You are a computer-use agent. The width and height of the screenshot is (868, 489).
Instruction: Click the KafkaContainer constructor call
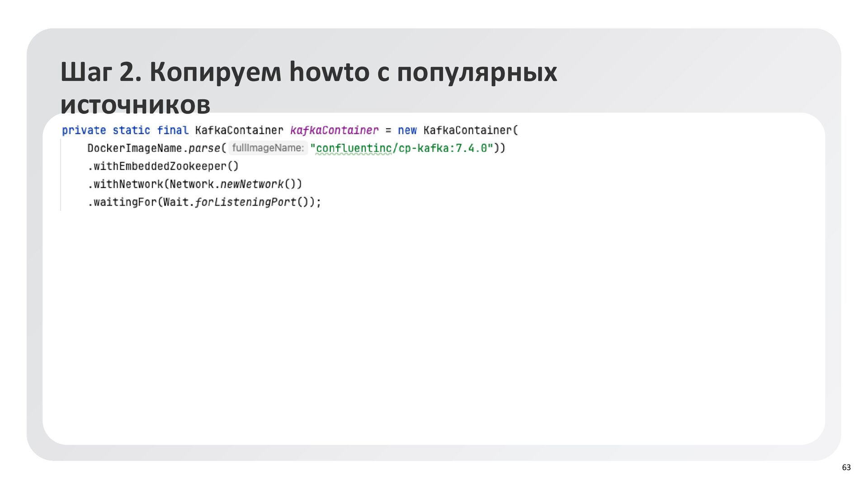(468, 131)
